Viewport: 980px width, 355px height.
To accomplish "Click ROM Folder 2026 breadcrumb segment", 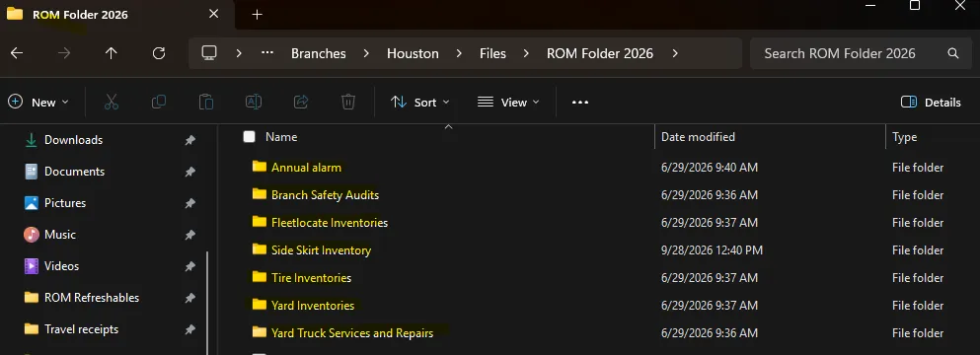I will [600, 54].
